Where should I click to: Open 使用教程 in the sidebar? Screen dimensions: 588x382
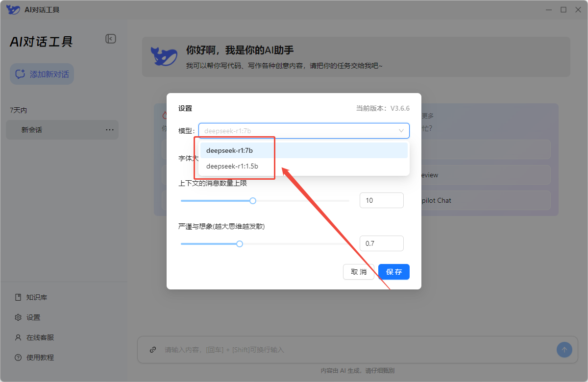pyautogui.click(x=34, y=358)
